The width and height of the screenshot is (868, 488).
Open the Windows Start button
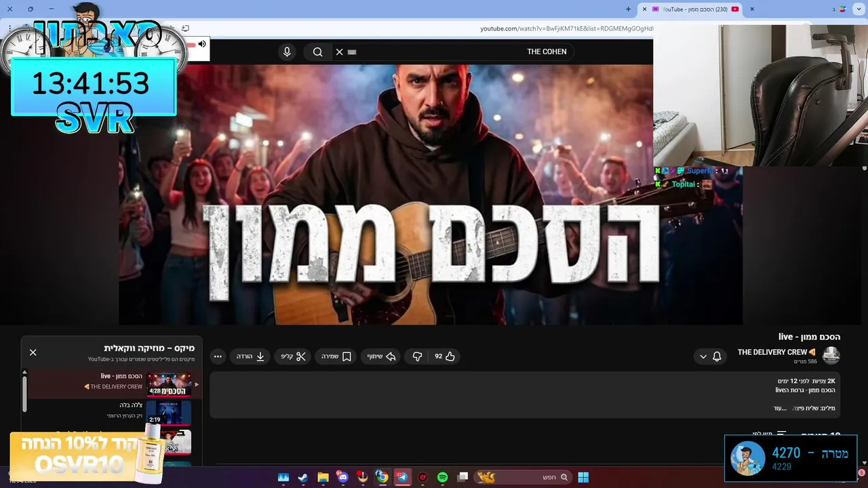[583, 477]
